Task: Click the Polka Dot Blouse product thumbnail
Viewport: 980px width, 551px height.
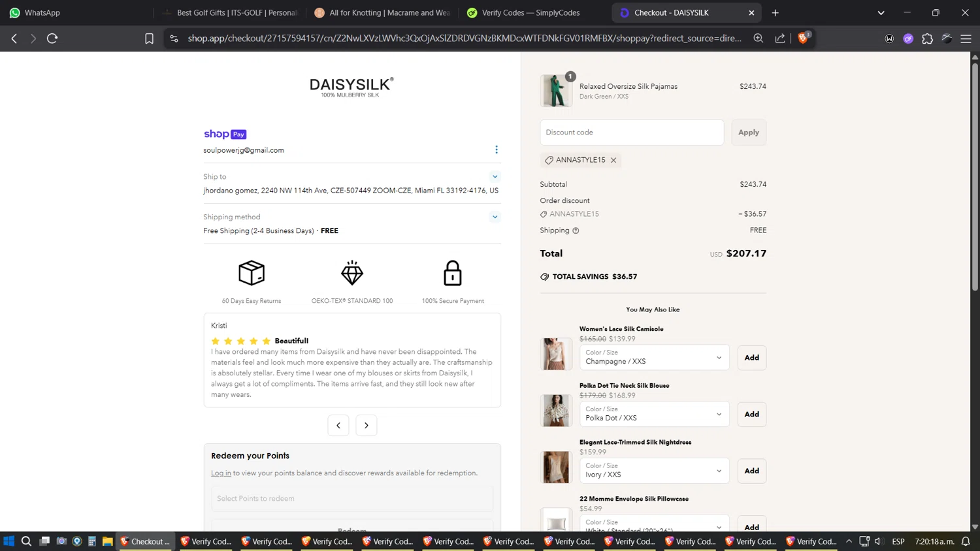Action: 556,411
